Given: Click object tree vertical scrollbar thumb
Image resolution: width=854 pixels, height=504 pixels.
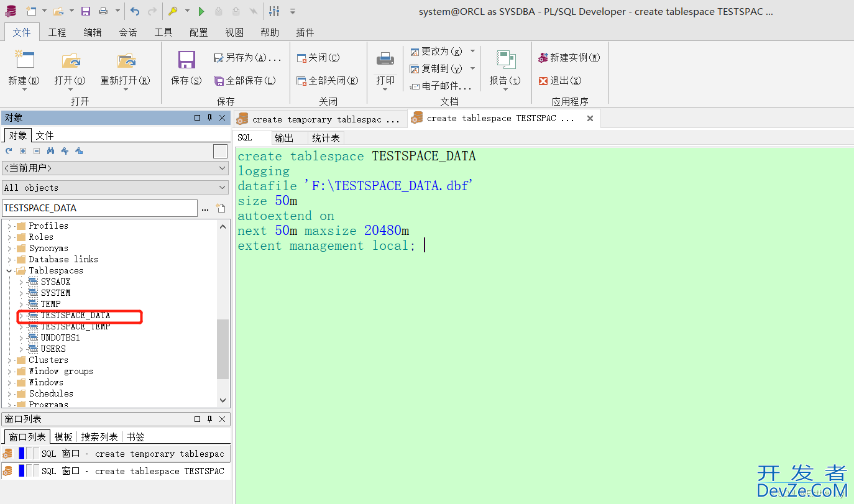Looking at the screenshot, I should tap(223, 349).
